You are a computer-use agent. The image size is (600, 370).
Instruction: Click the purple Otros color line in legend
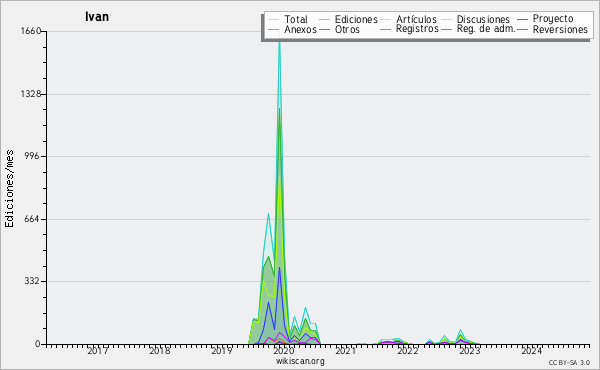pos(324,29)
